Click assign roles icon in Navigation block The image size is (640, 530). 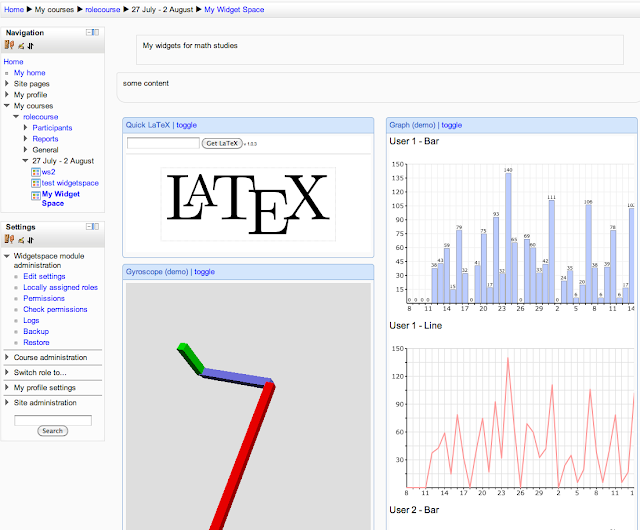coord(9,45)
